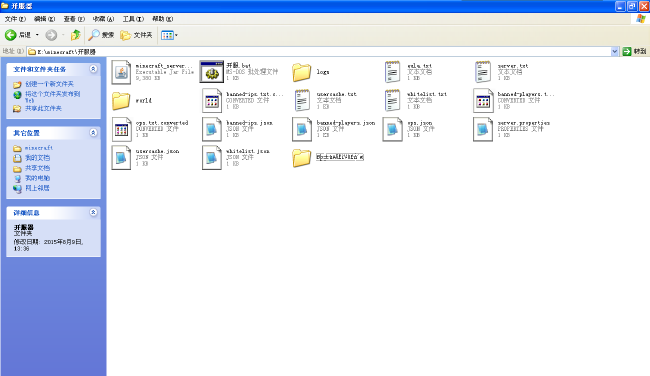
Task: Click 共享此文件夹 link
Action: tap(43, 109)
